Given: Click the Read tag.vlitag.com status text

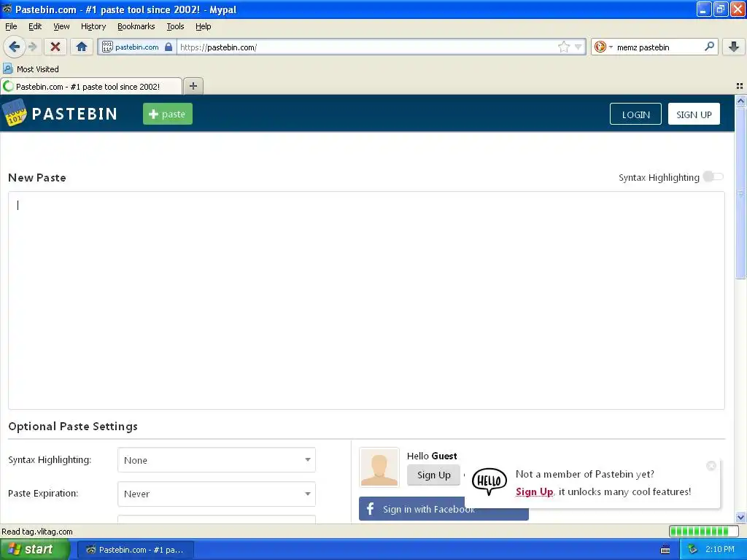Looking at the screenshot, I should [x=37, y=532].
